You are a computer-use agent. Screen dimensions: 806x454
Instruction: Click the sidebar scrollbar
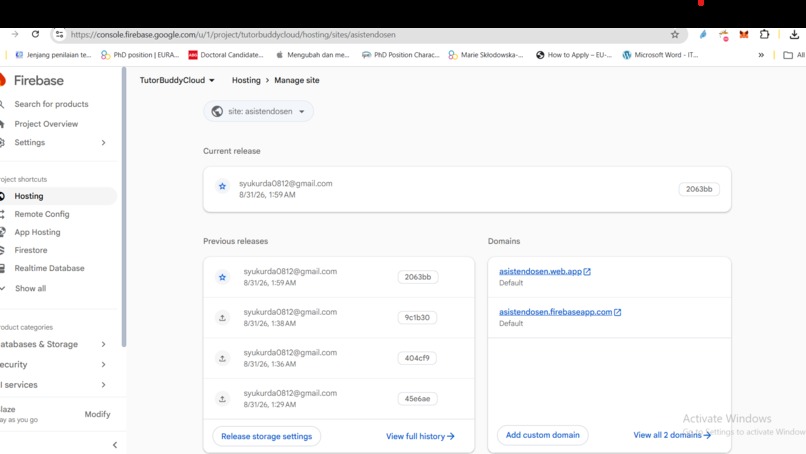(123, 207)
